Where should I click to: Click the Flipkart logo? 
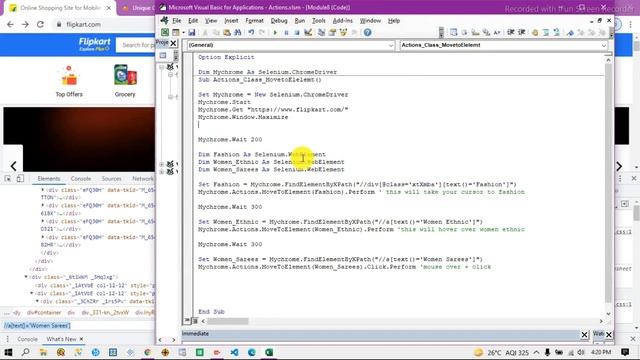[x=94, y=44]
